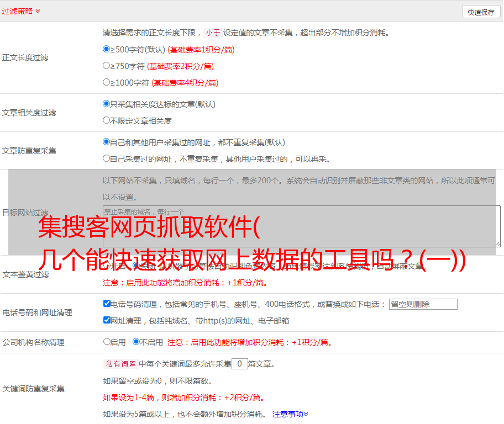Click the keyword article count input box
This screenshot has height=424, width=504.
click(x=239, y=364)
